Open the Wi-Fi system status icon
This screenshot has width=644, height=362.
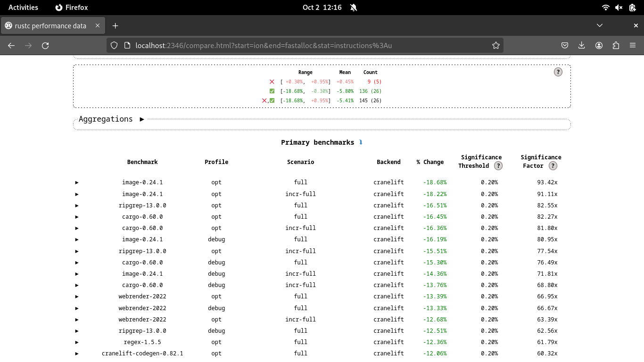coord(606,8)
